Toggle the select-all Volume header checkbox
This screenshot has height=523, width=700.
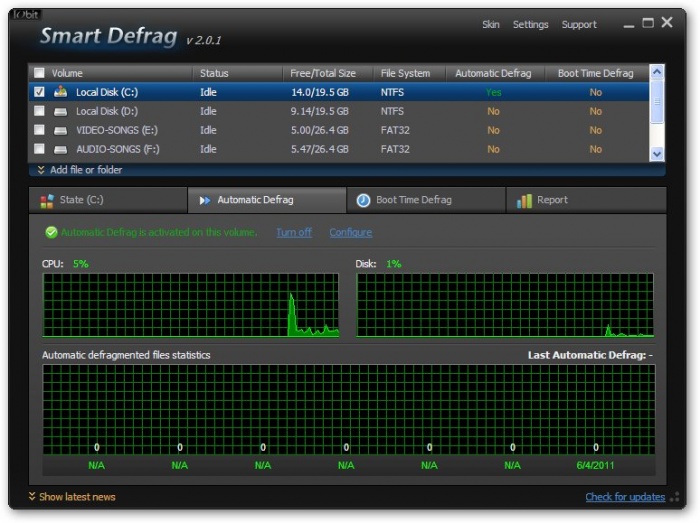[39, 73]
